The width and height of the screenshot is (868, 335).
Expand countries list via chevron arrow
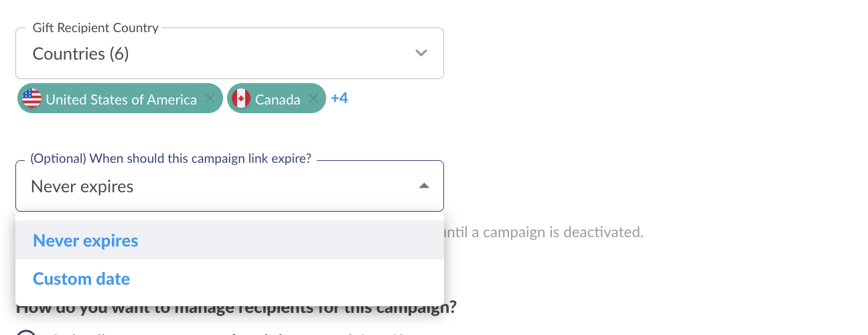point(421,53)
